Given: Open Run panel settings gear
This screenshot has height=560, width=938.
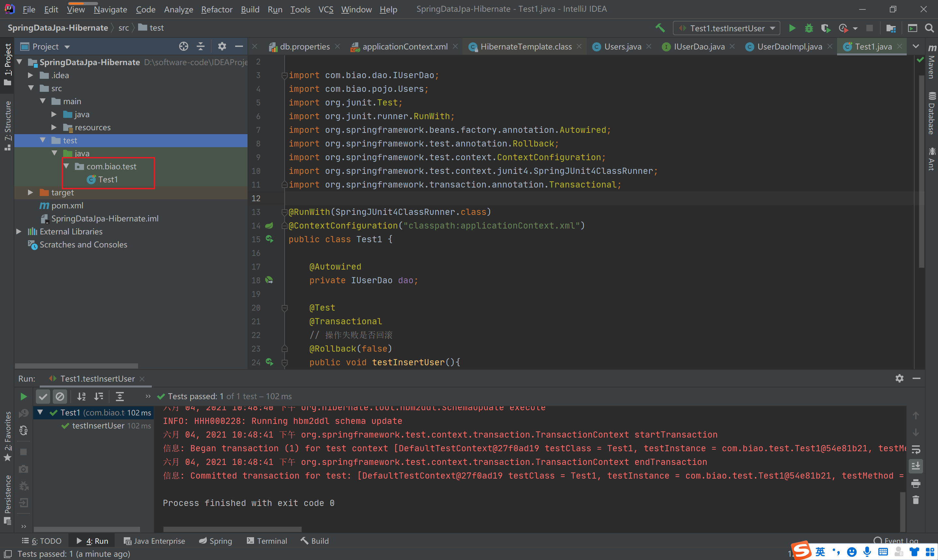Looking at the screenshot, I should tap(899, 378).
